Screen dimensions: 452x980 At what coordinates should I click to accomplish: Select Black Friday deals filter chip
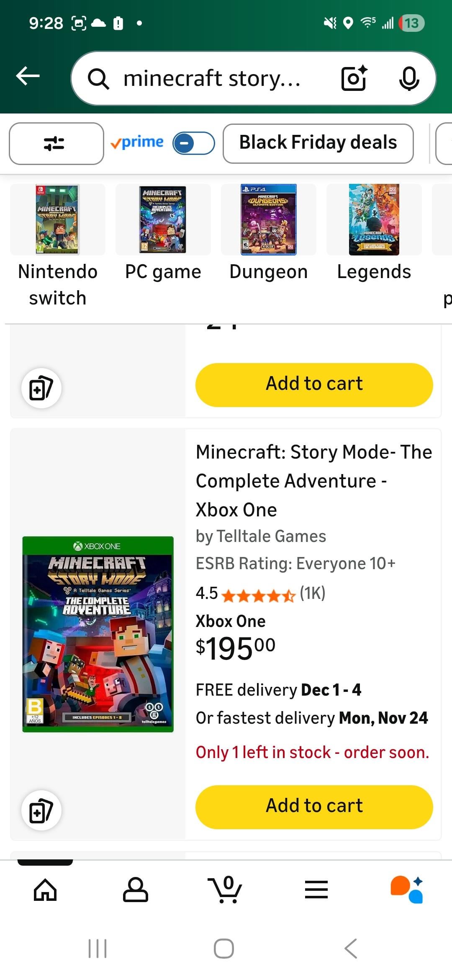(x=318, y=143)
